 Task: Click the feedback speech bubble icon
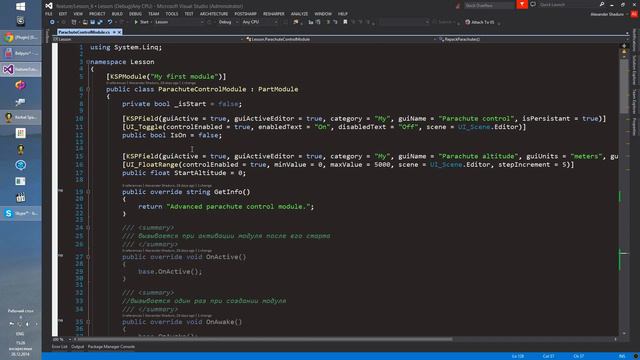533,4
